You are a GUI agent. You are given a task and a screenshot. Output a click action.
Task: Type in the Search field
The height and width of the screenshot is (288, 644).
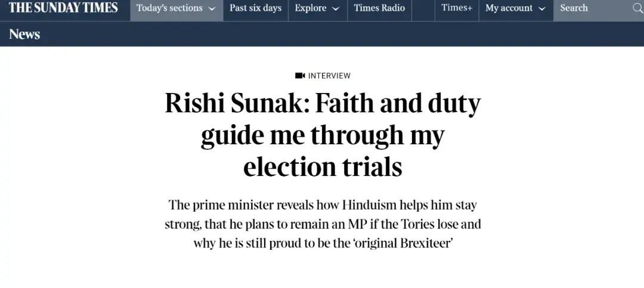point(593,9)
